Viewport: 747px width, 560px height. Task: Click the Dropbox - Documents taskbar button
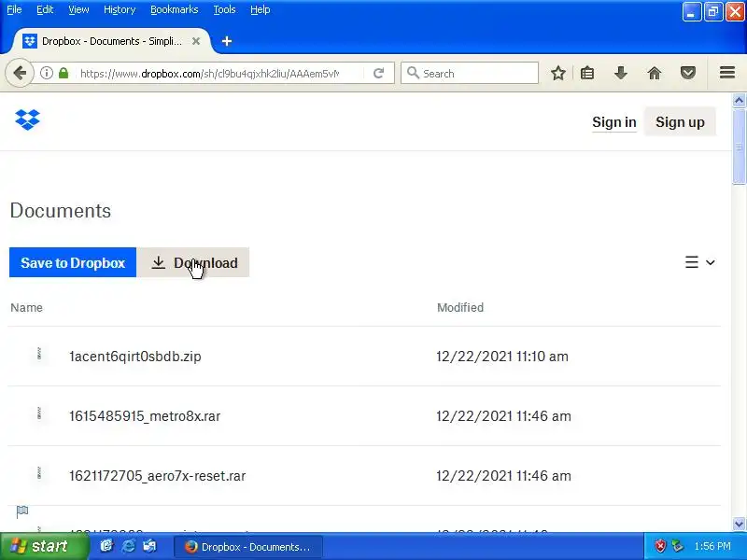click(247, 547)
